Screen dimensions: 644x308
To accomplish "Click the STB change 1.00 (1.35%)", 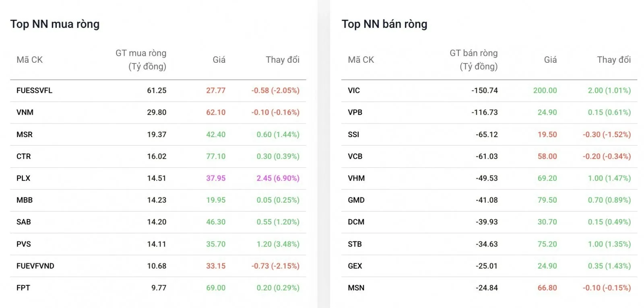I will [x=609, y=244].
